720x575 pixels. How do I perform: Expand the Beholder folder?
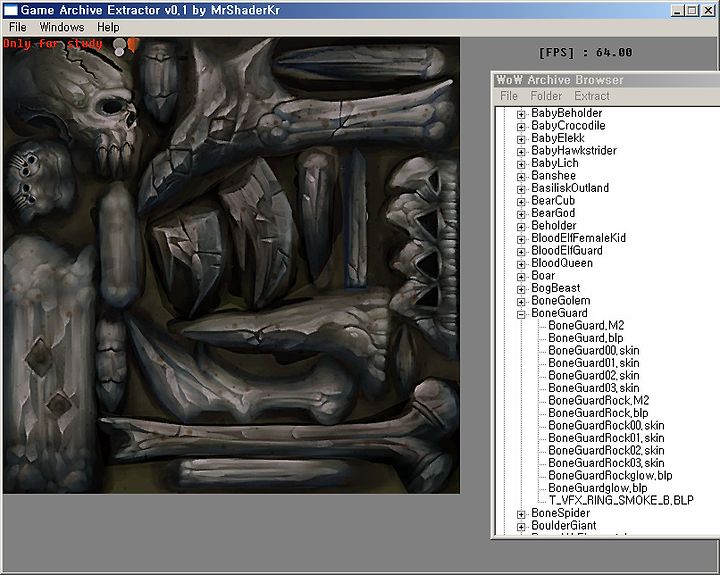pos(521,226)
